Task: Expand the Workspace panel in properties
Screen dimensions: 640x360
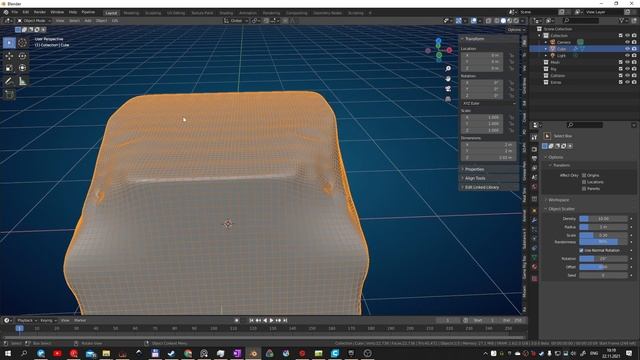Action: 558,200
